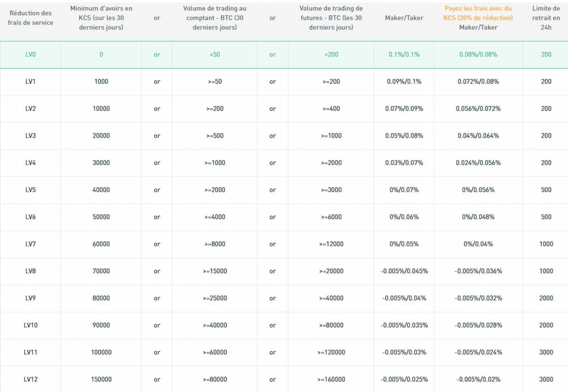Screen dimensions: 568x392
Task: Click the LV0 withdrawal limit 200
Action: point(546,54)
